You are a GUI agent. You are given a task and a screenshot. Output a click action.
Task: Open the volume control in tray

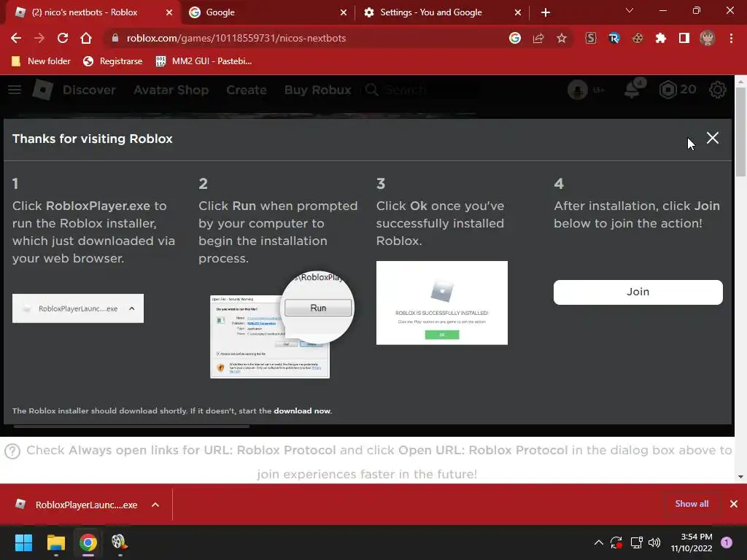click(x=654, y=542)
